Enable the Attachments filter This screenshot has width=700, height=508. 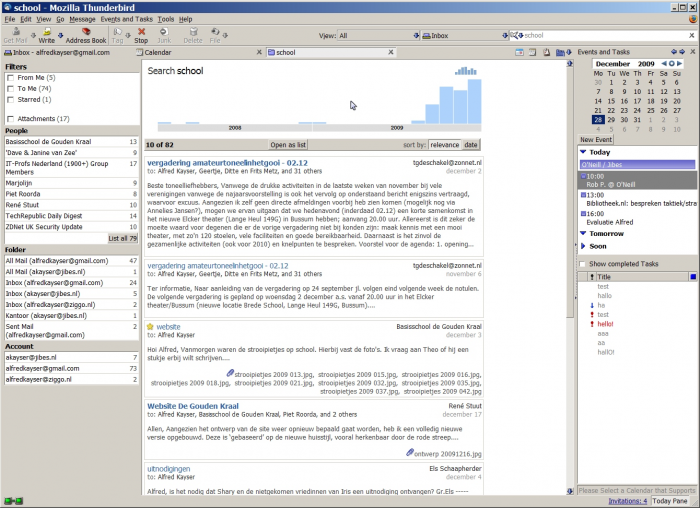[x=10, y=119]
